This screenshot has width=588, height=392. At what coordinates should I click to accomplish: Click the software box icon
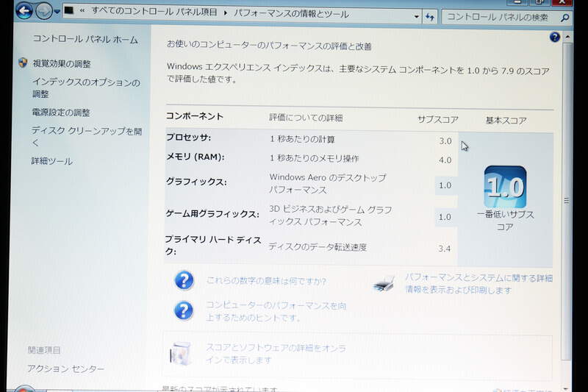click(x=180, y=353)
